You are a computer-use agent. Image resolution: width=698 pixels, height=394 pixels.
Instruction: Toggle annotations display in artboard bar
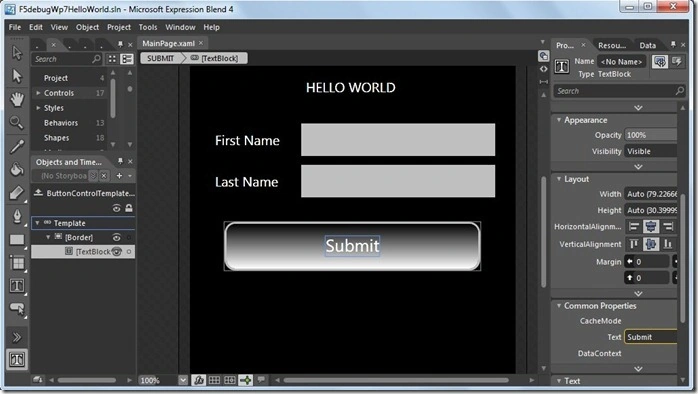coord(261,379)
